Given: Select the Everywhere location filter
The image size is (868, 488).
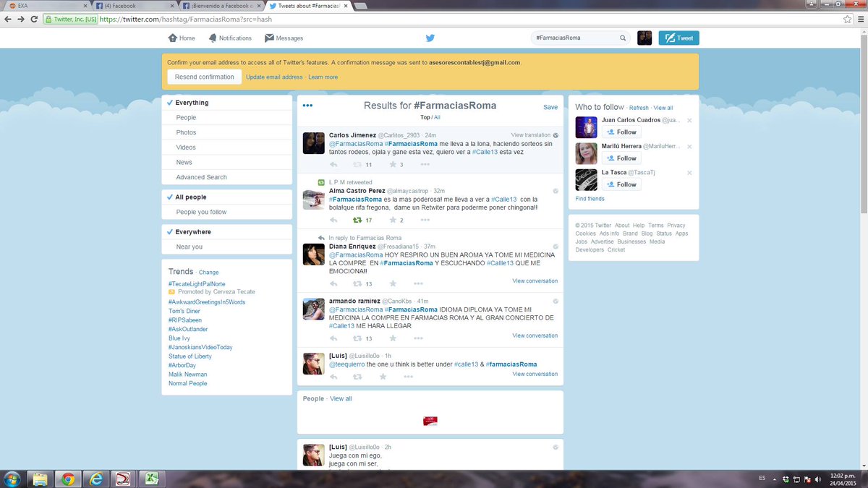Looking at the screenshot, I should click(x=227, y=232).
